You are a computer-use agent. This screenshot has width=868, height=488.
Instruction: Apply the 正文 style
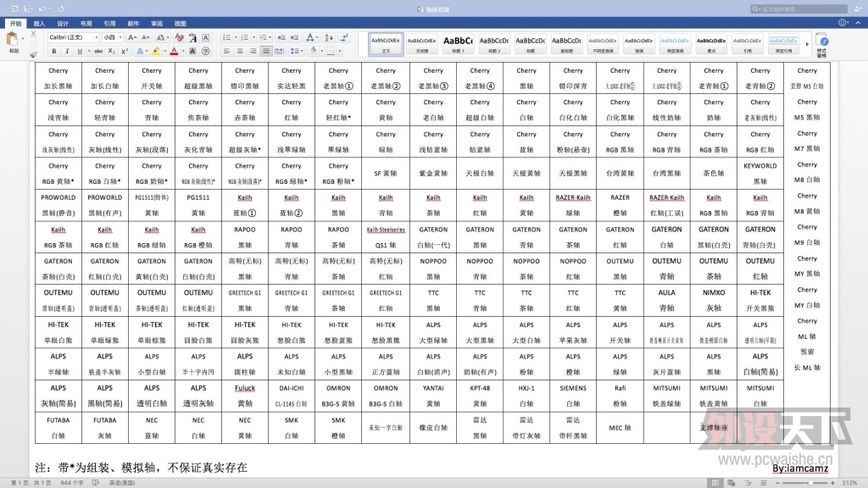pyautogui.click(x=386, y=44)
